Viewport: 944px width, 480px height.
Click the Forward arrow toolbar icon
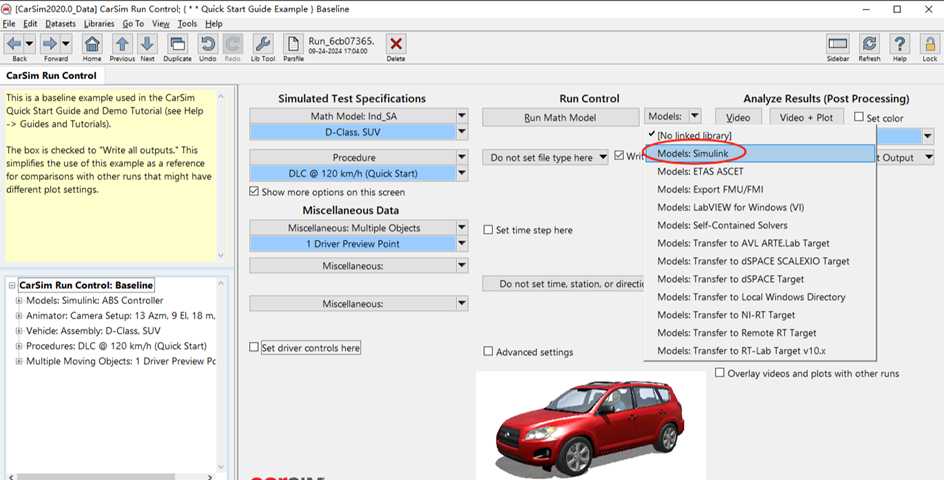pos(50,43)
